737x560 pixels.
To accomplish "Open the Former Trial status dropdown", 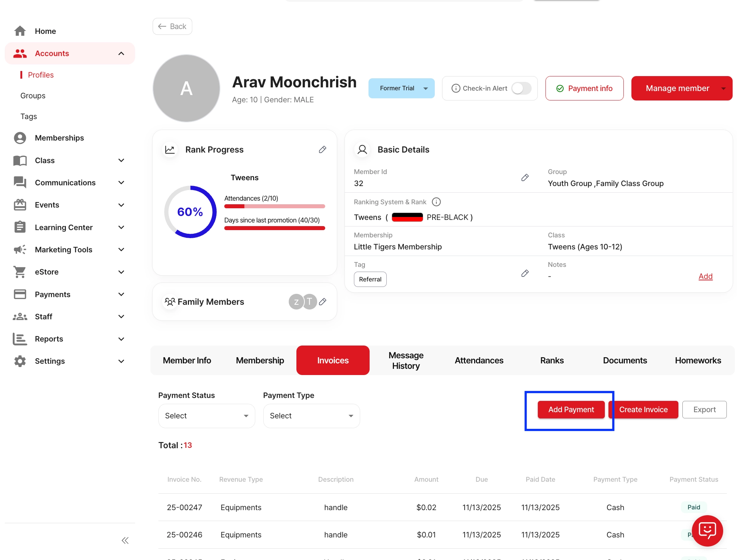I will pyautogui.click(x=401, y=88).
